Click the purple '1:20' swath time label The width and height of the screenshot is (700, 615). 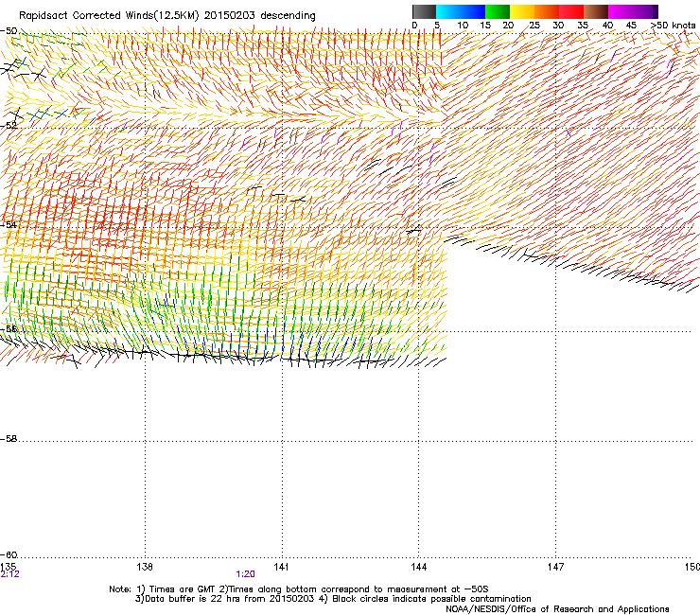(x=246, y=574)
